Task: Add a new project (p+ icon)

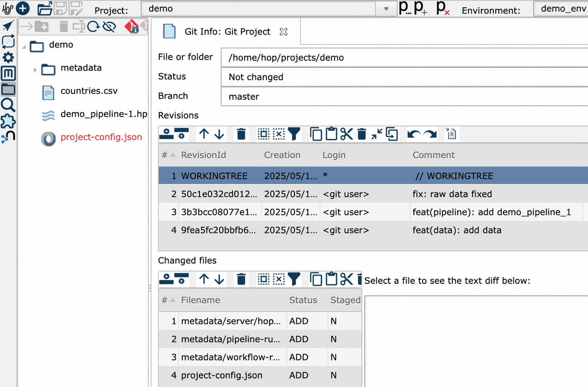Action: click(420, 8)
